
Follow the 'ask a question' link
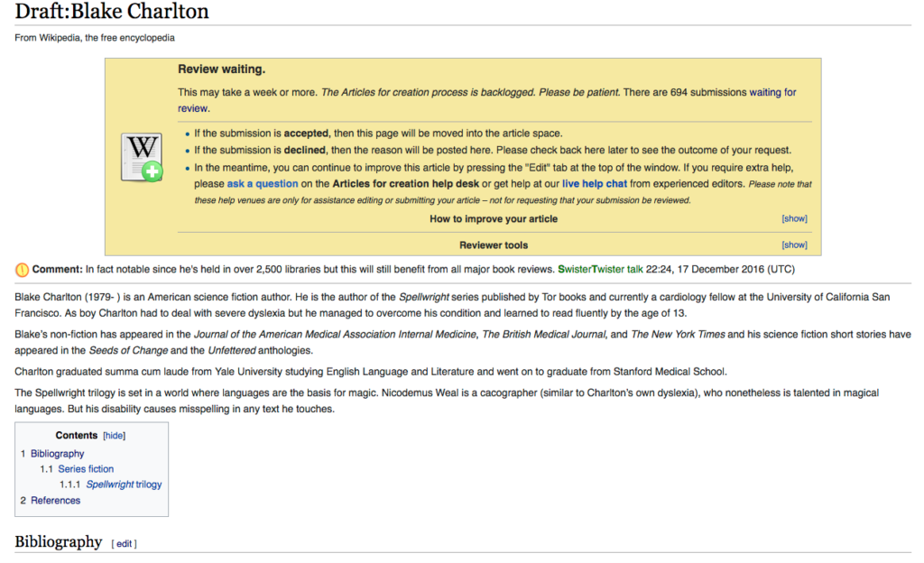[262, 183]
